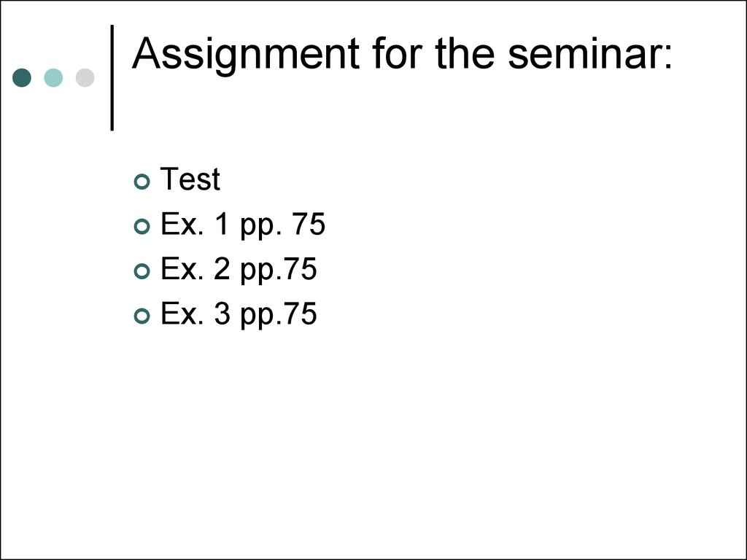Select the bullet marker beside Ex. 2
Screen dimensions: 747x560
[142, 271]
